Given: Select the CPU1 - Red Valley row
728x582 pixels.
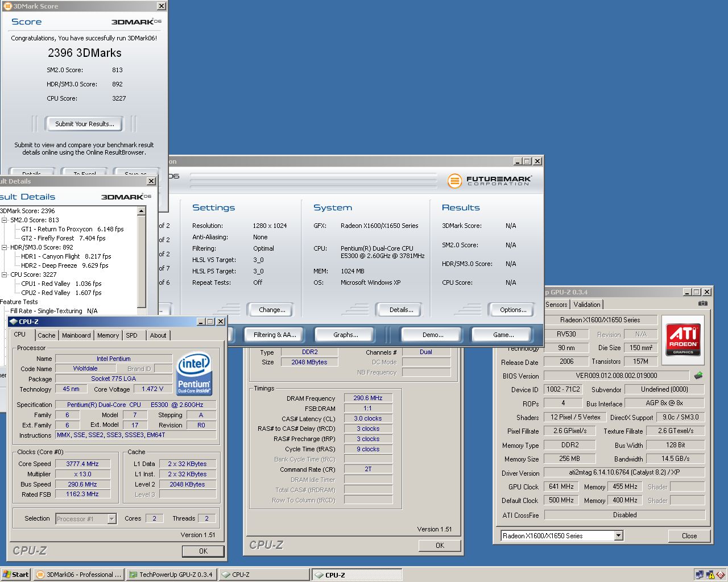Looking at the screenshot, I should pyautogui.click(x=61, y=284).
